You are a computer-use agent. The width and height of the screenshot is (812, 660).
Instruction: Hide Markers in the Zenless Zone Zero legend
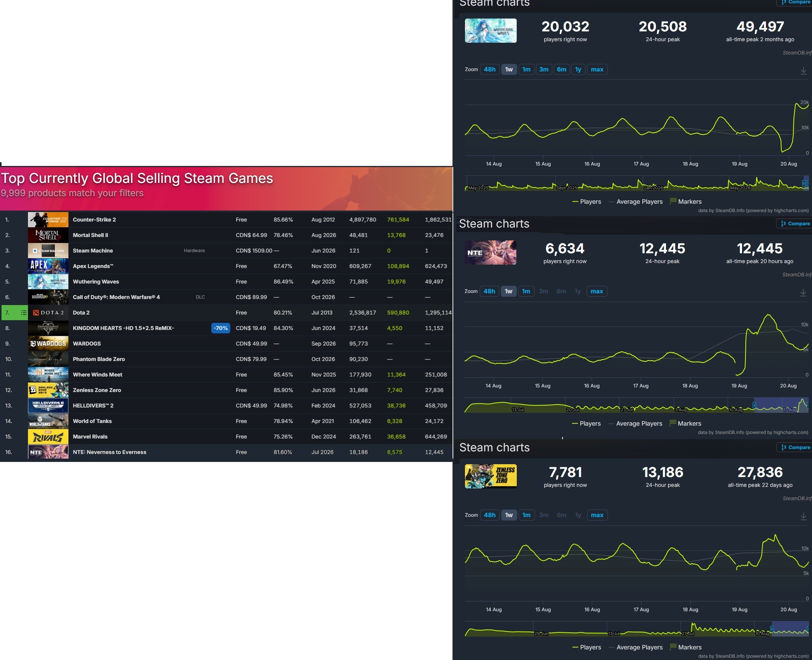click(x=685, y=647)
